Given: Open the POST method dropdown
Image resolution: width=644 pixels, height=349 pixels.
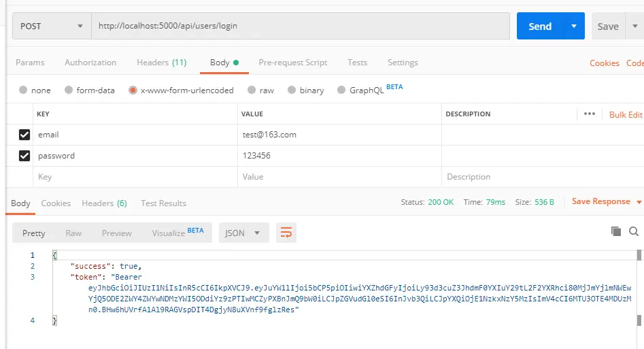Looking at the screenshot, I should click(x=52, y=26).
